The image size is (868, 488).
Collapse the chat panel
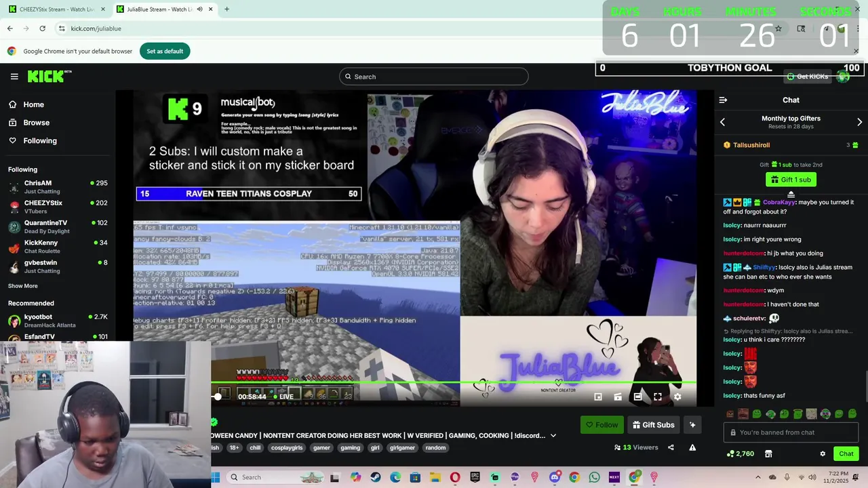[x=723, y=100]
